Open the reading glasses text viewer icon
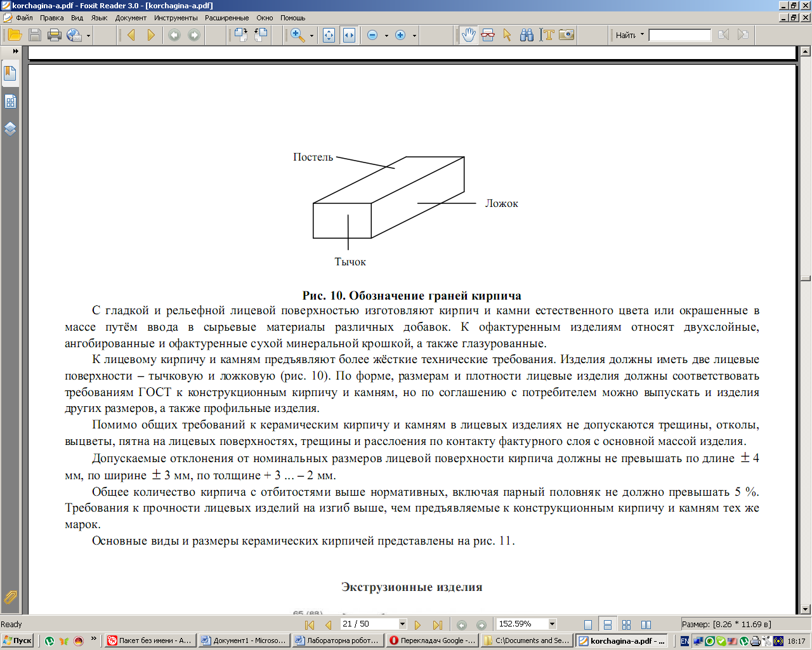 tap(488, 35)
